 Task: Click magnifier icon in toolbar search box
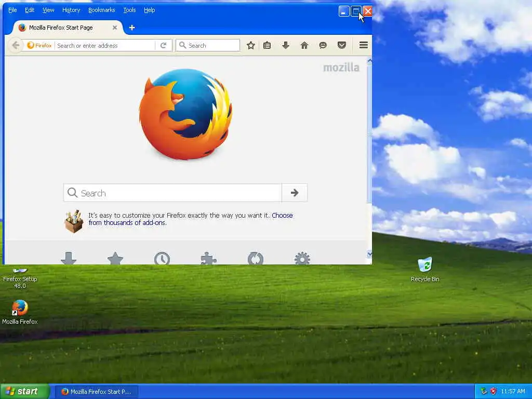182,45
